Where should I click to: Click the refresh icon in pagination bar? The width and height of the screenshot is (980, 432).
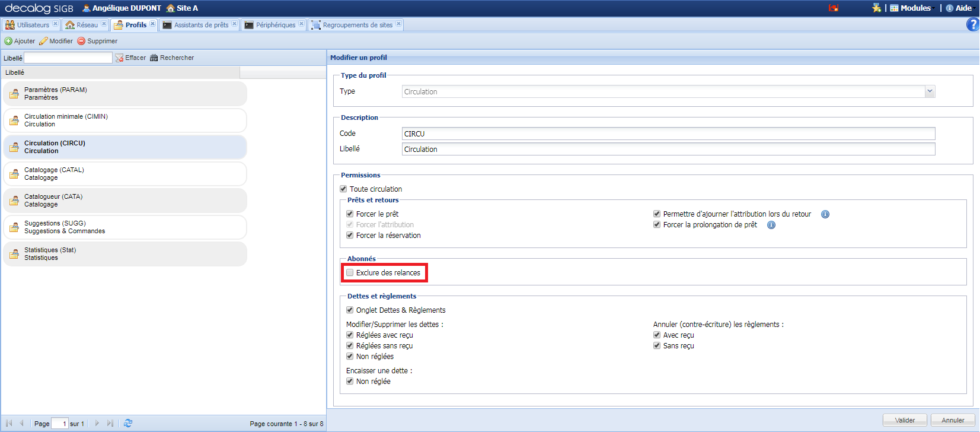128,424
